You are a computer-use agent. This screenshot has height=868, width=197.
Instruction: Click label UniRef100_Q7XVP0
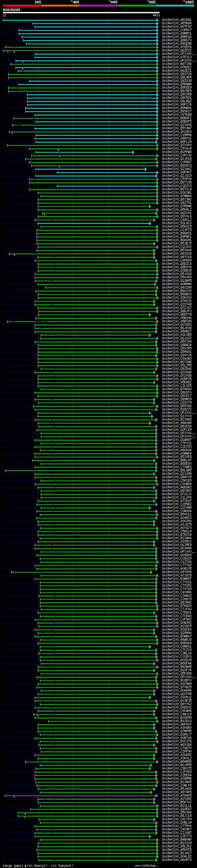coord(177,145)
